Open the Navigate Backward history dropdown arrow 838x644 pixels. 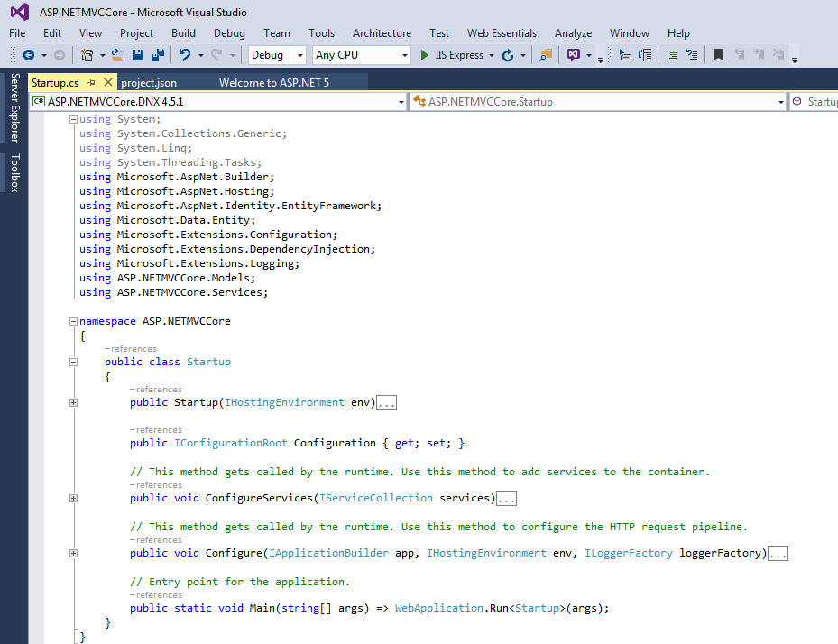(x=44, y=55)
